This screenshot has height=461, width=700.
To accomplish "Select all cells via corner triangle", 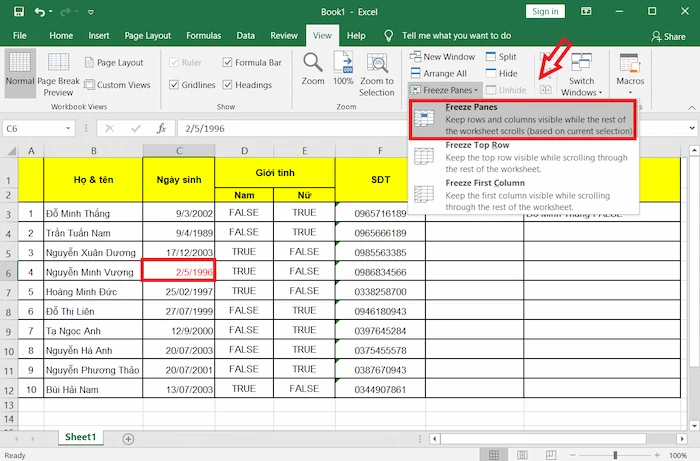I will 11,151.
